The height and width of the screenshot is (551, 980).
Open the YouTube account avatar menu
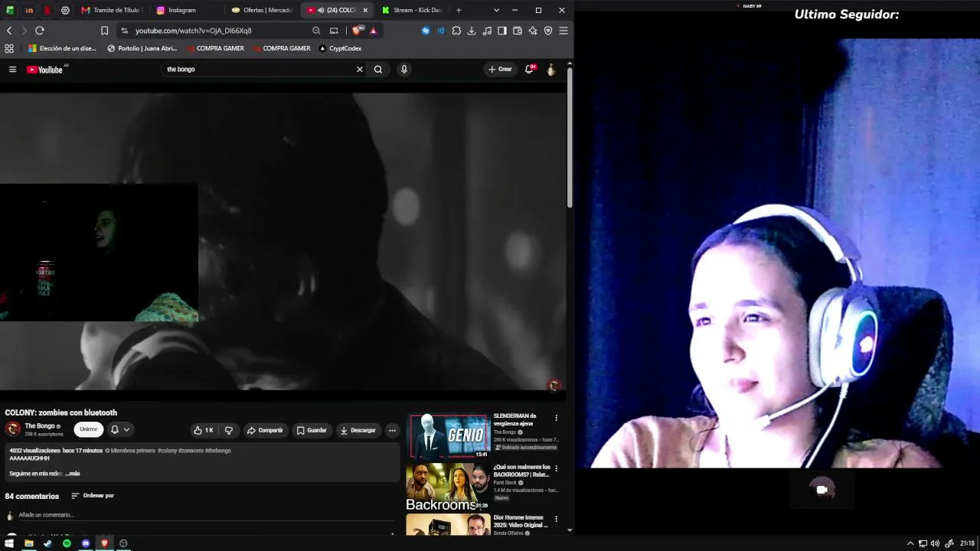(550, 70)
